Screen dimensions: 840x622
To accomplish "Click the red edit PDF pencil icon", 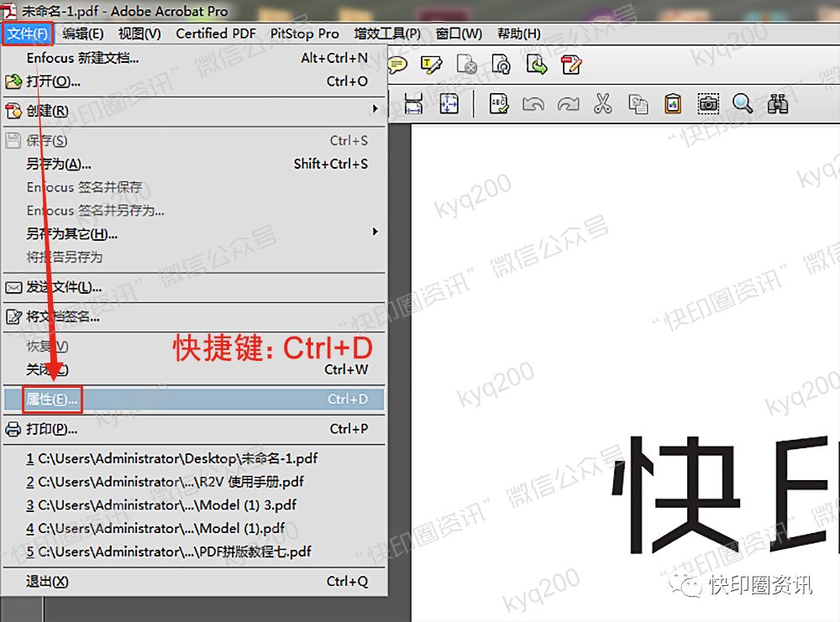I will (x=571, y=65).
